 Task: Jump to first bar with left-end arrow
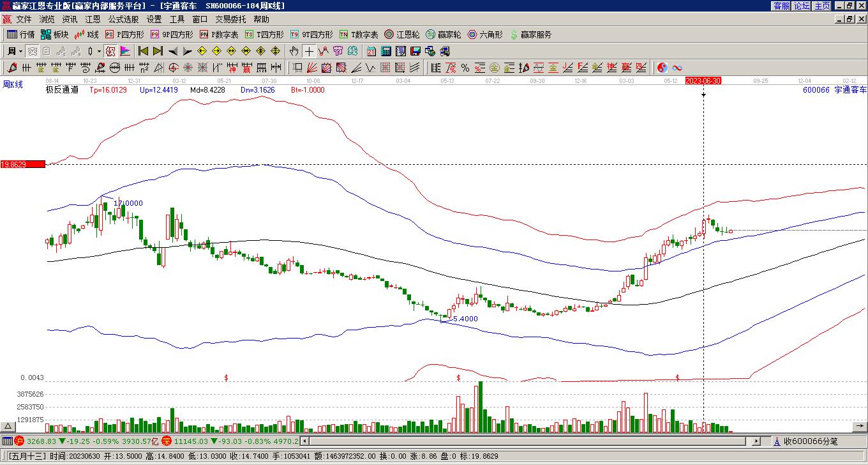coord(144,51)
